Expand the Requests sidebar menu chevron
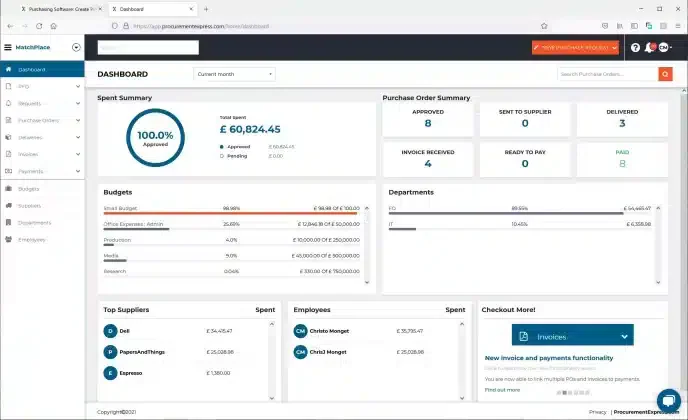Viewport: 688px width, 420px height. (78, 104)
